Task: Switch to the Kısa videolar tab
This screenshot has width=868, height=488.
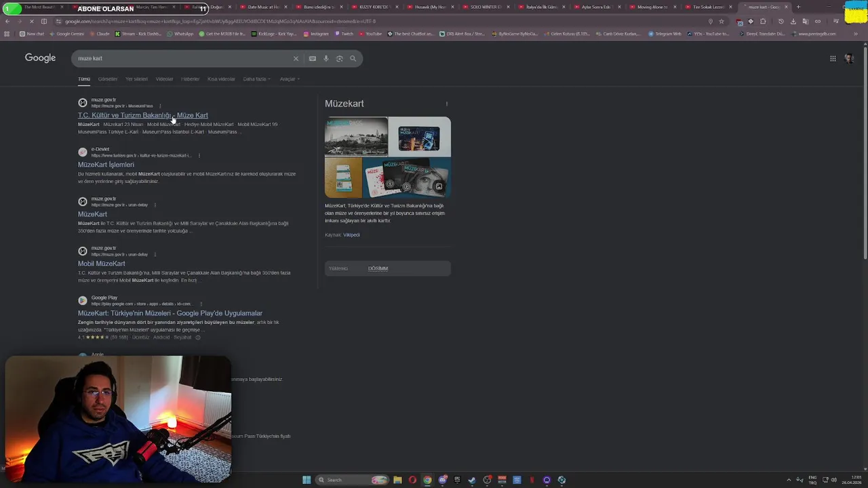Action: 221,79
